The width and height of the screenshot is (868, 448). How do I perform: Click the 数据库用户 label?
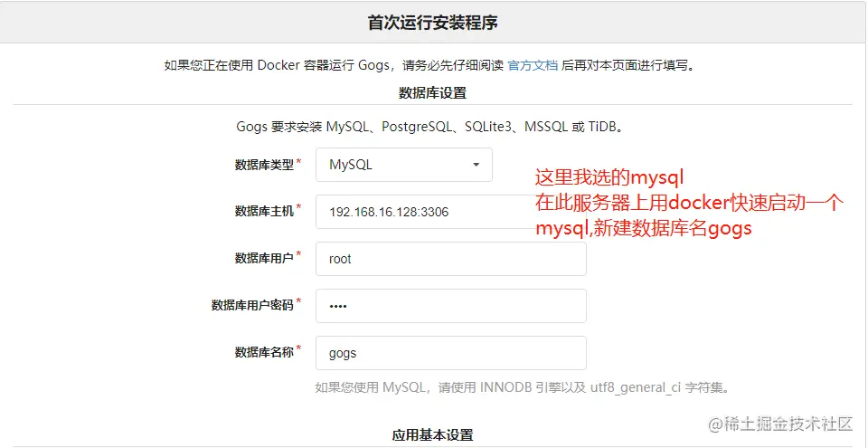264,258
